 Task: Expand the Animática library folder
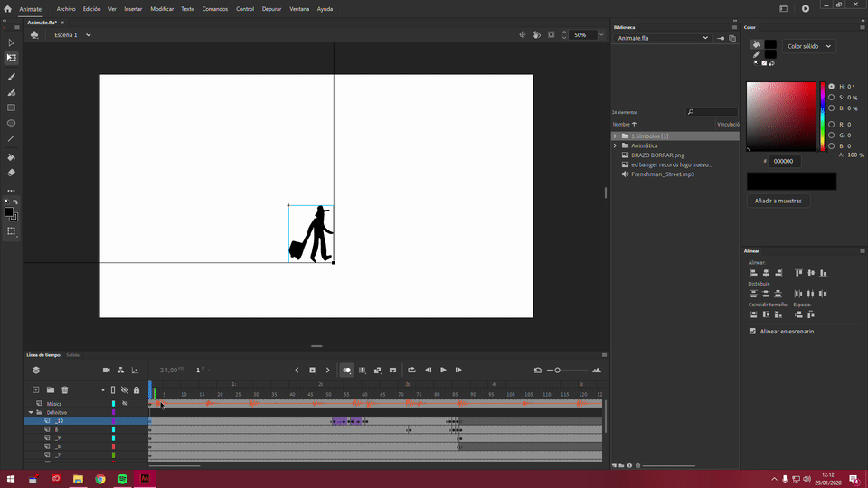(x=615, y=145)
